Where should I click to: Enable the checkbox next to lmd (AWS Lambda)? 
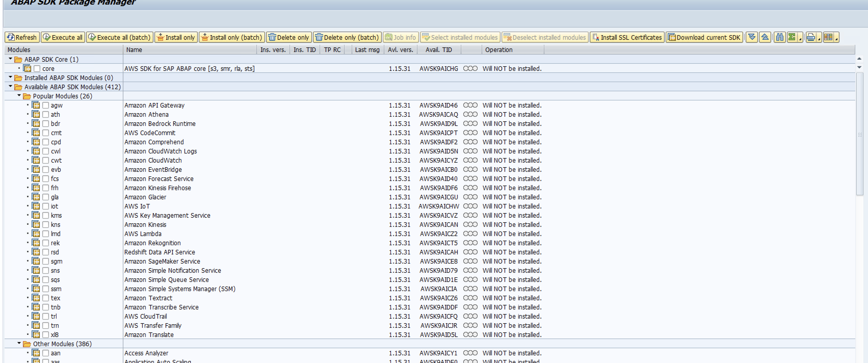point(45,234)
